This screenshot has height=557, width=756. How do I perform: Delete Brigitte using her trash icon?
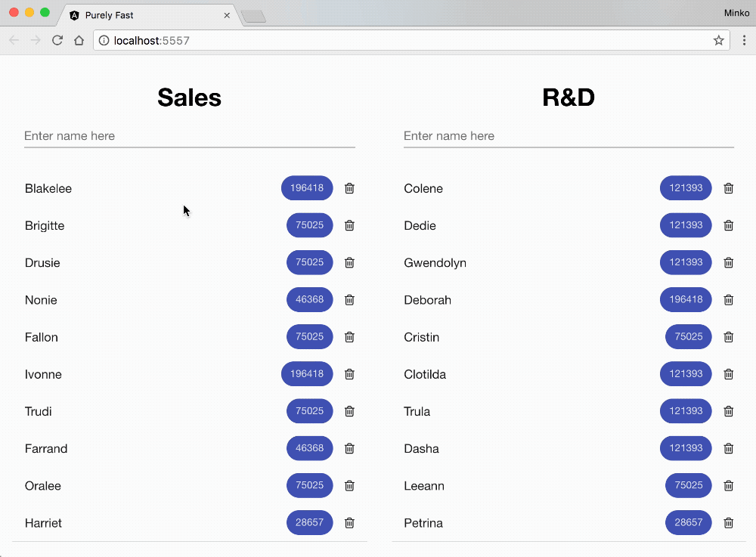tap(349, 225)
